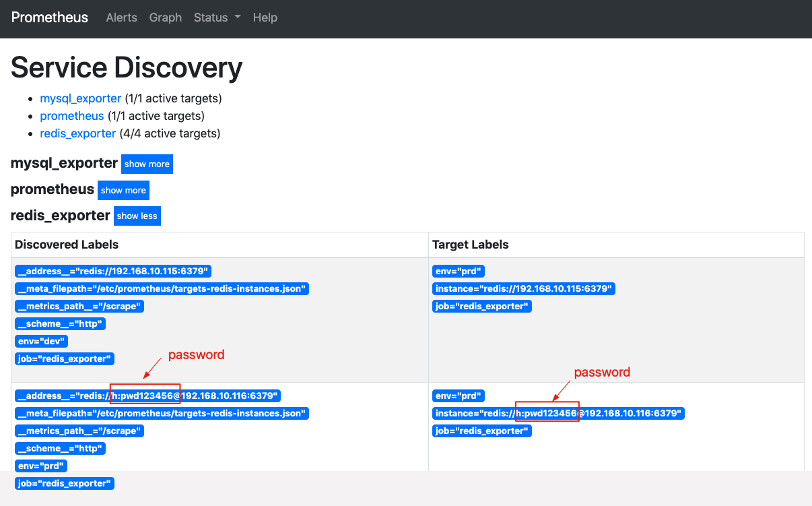The image size is (812, 506).
Task: Click the first target instance label for 192.168.10.115
Action: 524,289
